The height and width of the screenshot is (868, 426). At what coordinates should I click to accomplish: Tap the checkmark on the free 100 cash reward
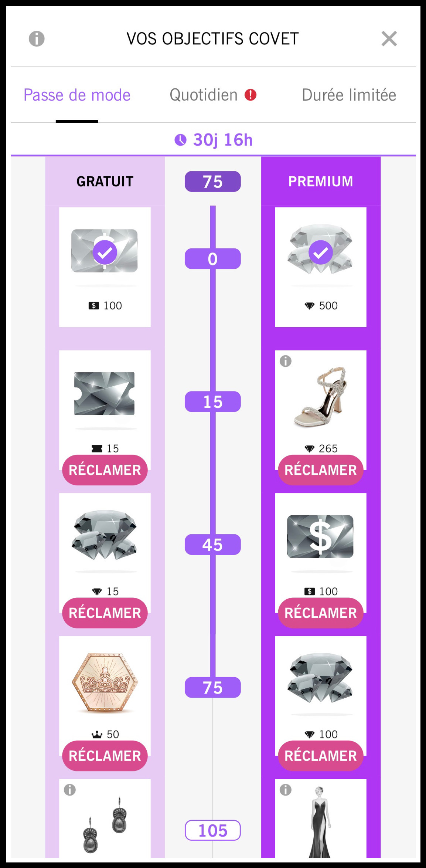coord(105,252)
